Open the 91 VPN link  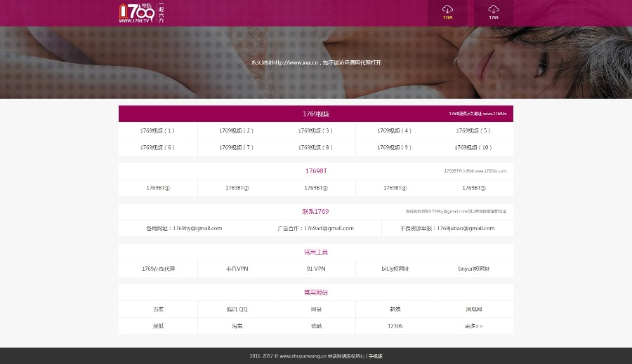pyautogui.click(x=316, y=269)
